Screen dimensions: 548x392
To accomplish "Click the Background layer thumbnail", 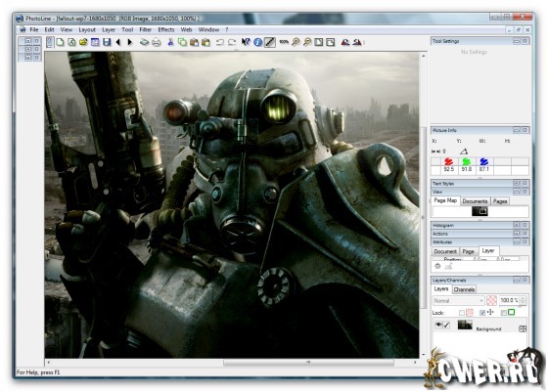I will (x=465, y=325).
